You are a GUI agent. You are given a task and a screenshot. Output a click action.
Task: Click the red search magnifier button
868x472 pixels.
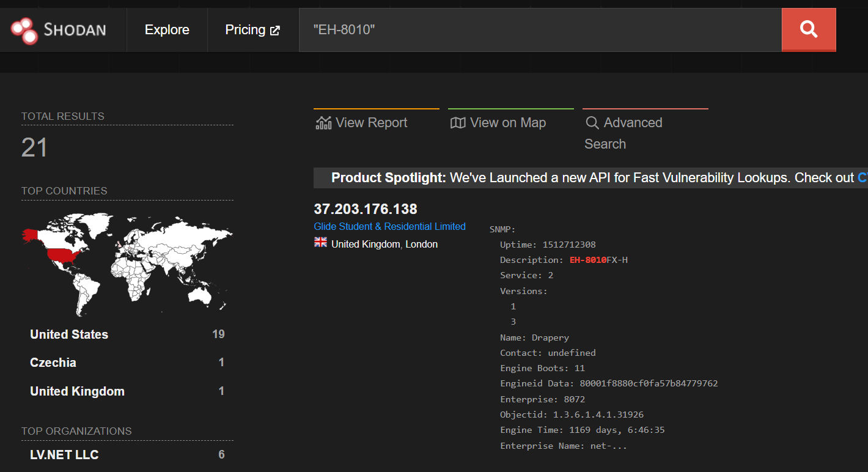pos(809,29)
